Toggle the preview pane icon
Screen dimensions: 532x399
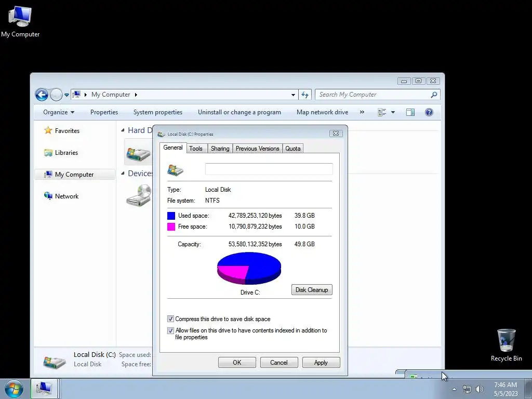tap(410, 112)
